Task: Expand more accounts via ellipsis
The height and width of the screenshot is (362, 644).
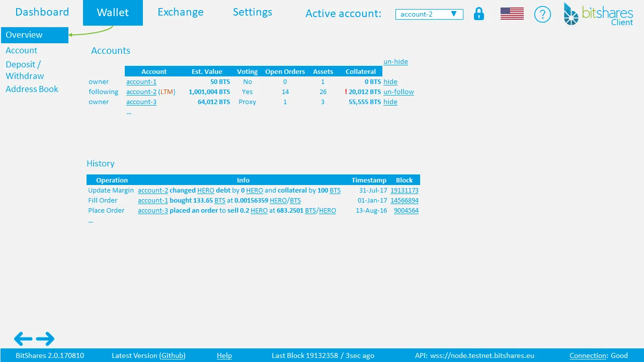Action: [129, 112]
